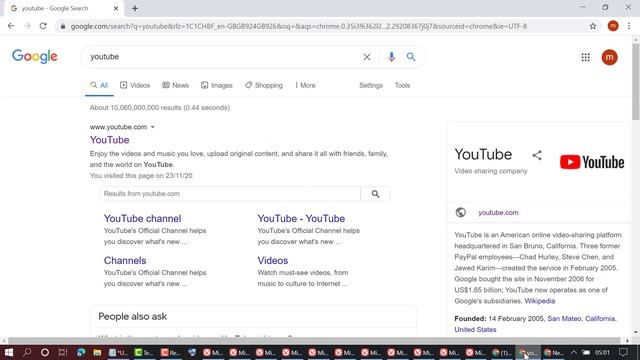Open the Windows Start menu

[9, 352]
